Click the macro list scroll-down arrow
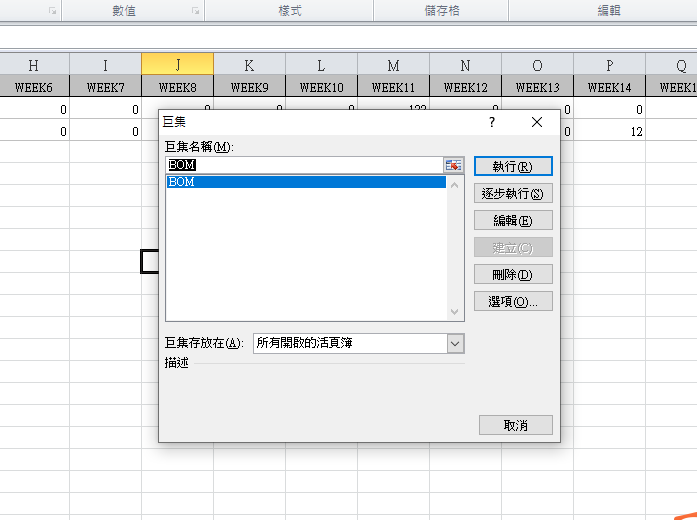Image resolution: width=697 pixels, height=520 pixels. tap(455, 313)
